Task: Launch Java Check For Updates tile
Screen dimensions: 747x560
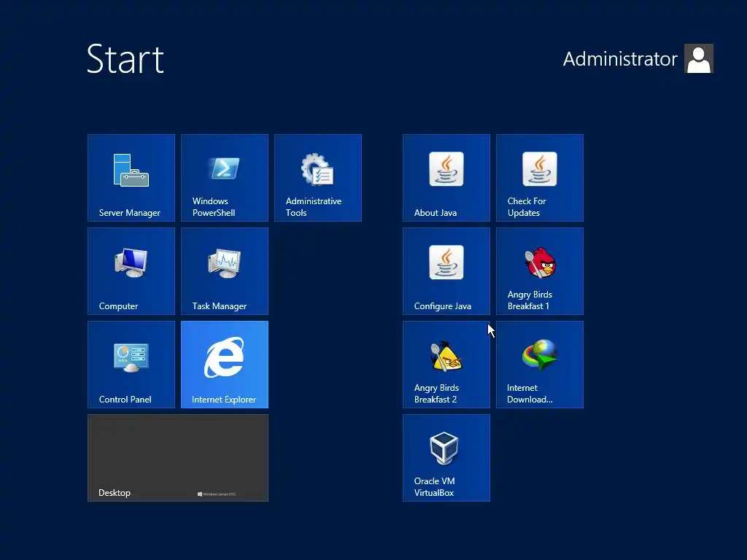Action: tap(539, 178)
